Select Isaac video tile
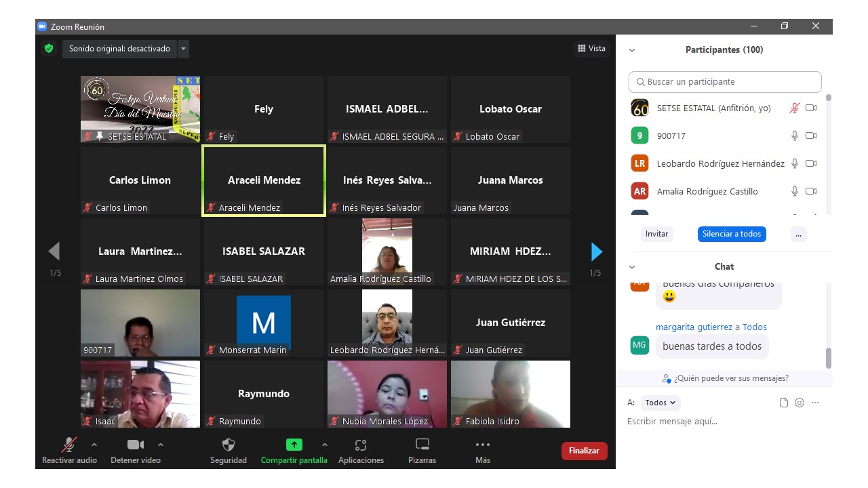This screenshot has height=488, width=868. [140, 394]
